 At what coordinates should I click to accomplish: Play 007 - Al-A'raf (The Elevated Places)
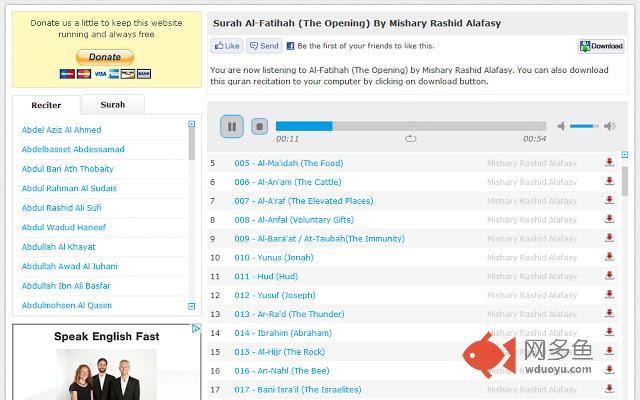304,201
